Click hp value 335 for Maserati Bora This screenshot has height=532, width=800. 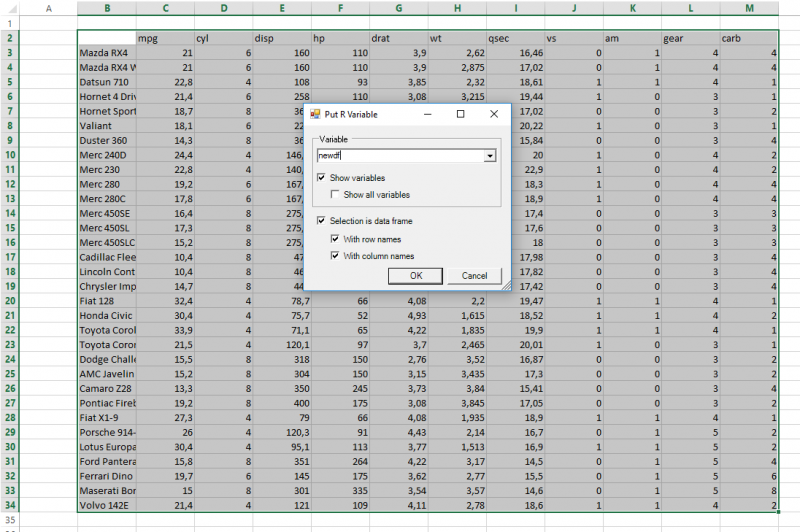point(340,491)
